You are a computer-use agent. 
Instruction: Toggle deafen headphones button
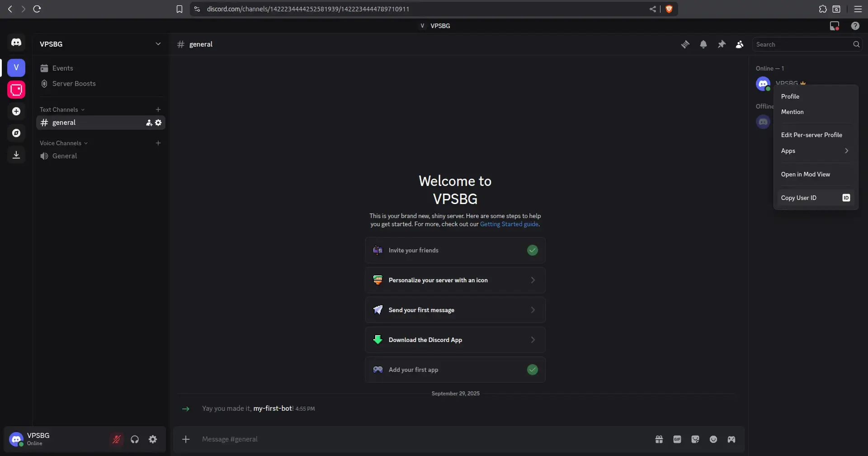pyautogui.click(x=135, y=439)
